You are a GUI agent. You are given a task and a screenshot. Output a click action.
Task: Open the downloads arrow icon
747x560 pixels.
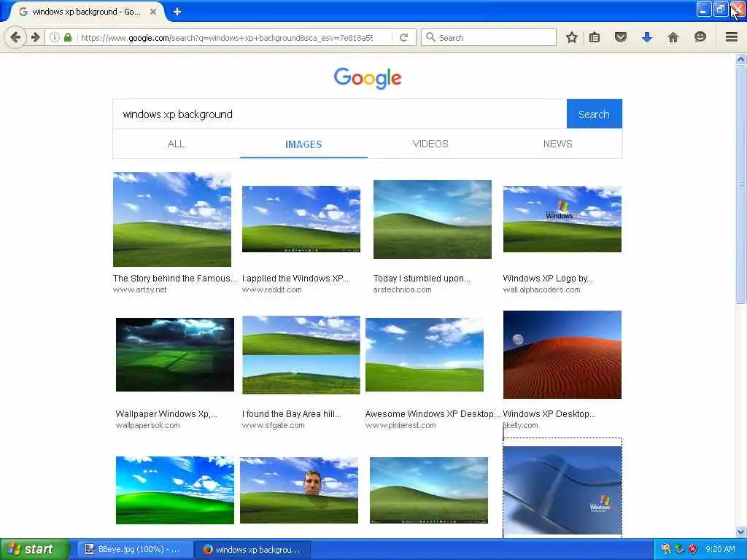click(x=647, y=37)
